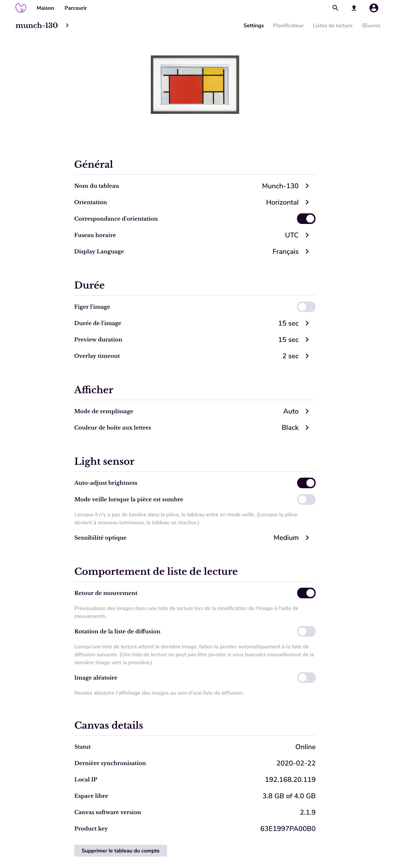This screenshot has height=868, width=395.
Task: Expand Display Language Français option
Action: coord(307,251)
